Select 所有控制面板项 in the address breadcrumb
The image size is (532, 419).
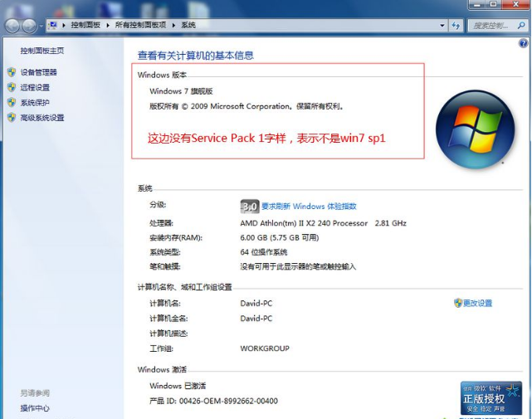(141, 26)
